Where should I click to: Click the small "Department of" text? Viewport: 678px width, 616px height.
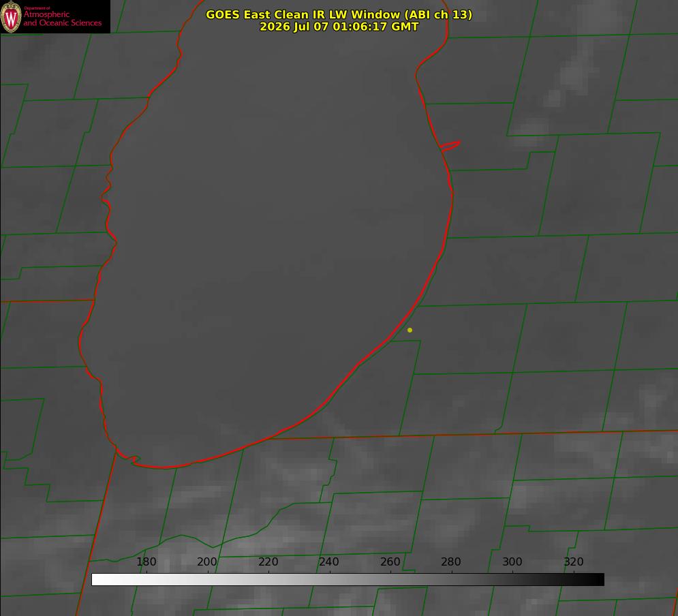pyautogui.click(x=37, y=8)
